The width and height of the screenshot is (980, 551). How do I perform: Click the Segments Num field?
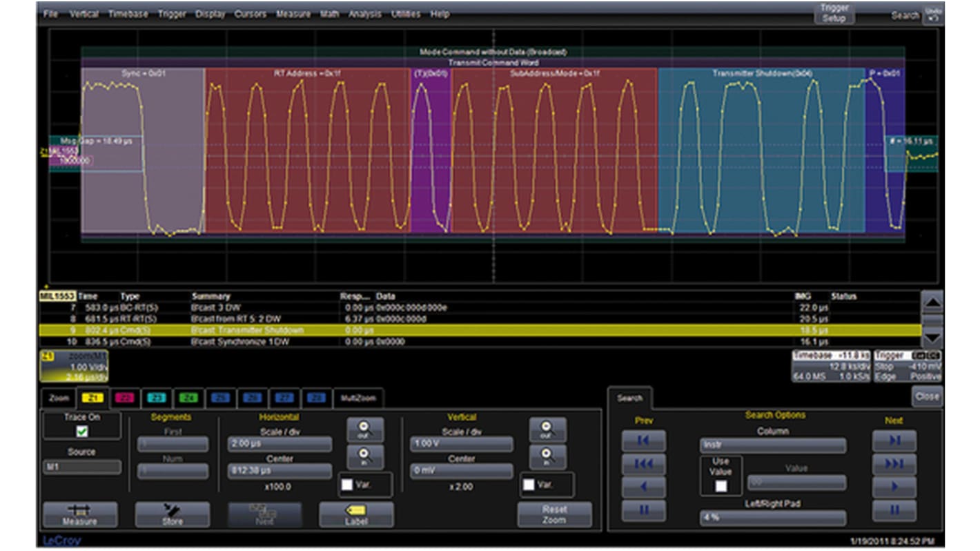pos(172,472)
